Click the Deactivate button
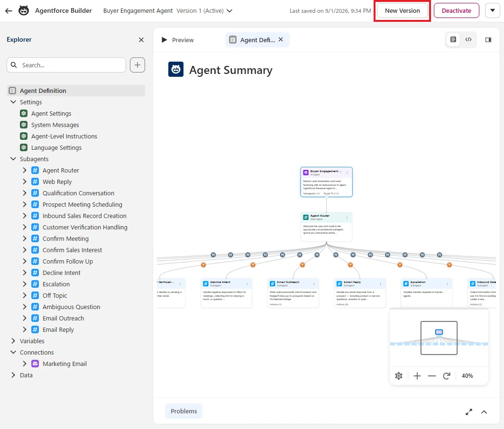Viewport: 504px width, 429px height. 456,10
